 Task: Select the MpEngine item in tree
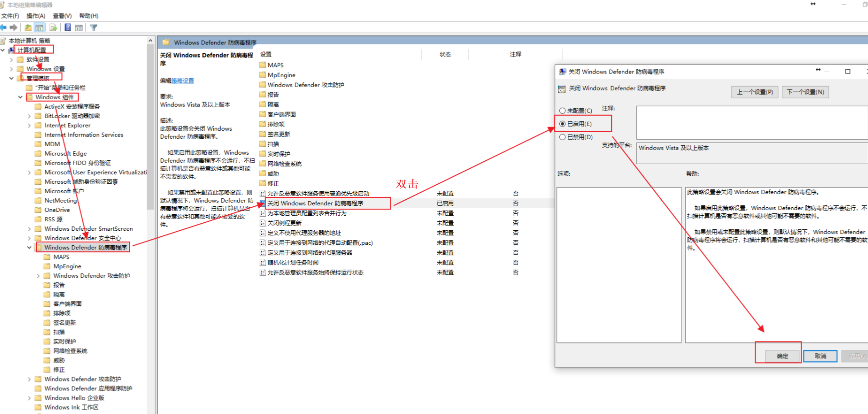point(67,266)
